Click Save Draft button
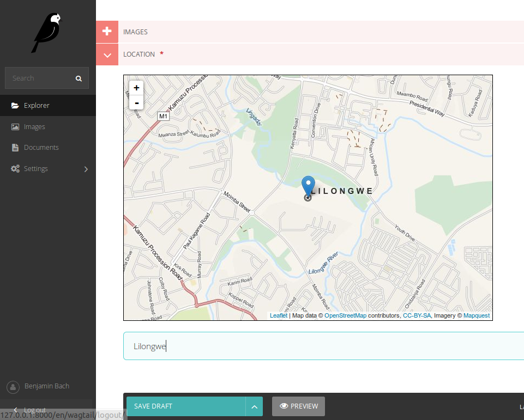 coord(186,406)
